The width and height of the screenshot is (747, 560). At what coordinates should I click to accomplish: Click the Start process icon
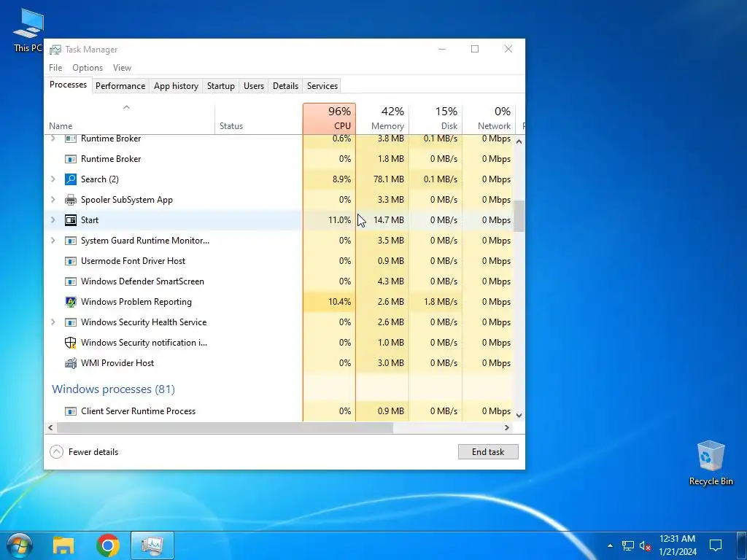71,220
